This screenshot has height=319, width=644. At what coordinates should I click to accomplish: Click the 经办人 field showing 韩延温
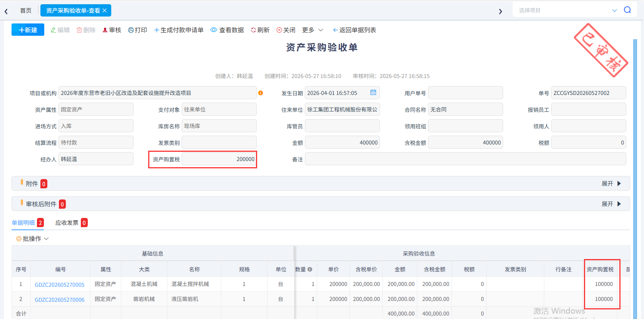coord(96,159)
